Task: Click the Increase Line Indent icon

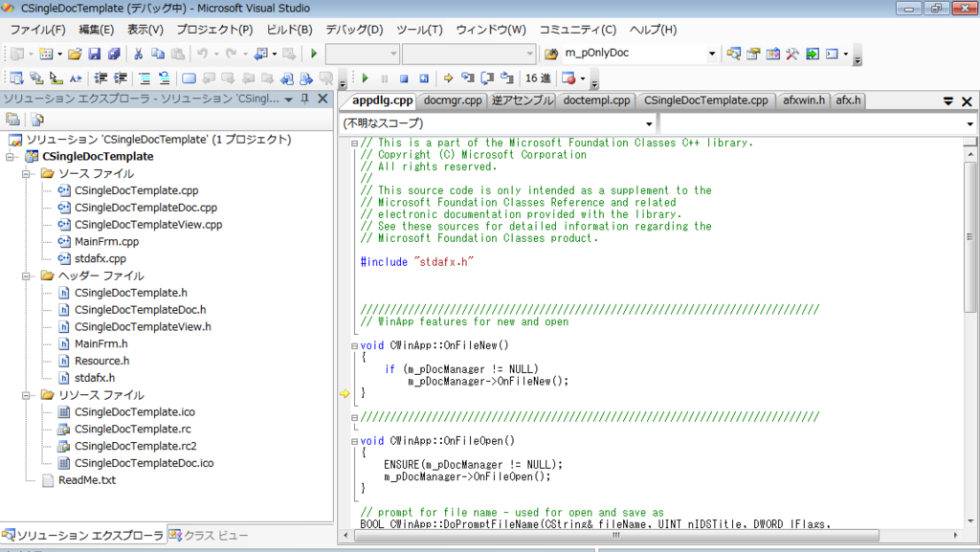Action: [120, 78]
